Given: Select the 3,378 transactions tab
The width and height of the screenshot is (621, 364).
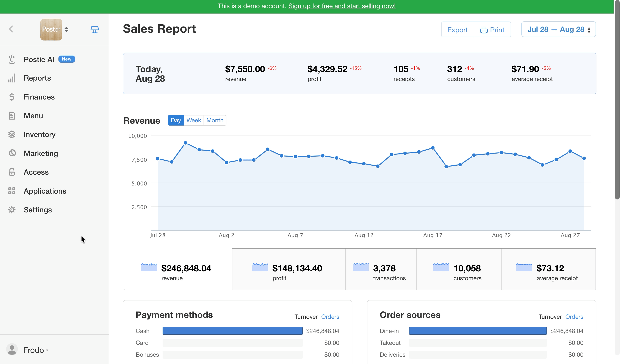Looking at the screenshot, I should (x=381, y=269).
